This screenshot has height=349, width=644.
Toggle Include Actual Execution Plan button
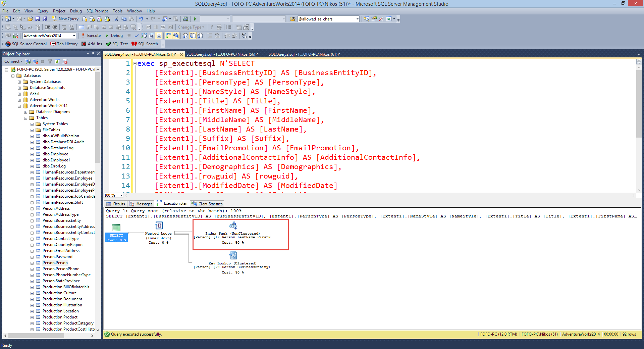point(168,36)
